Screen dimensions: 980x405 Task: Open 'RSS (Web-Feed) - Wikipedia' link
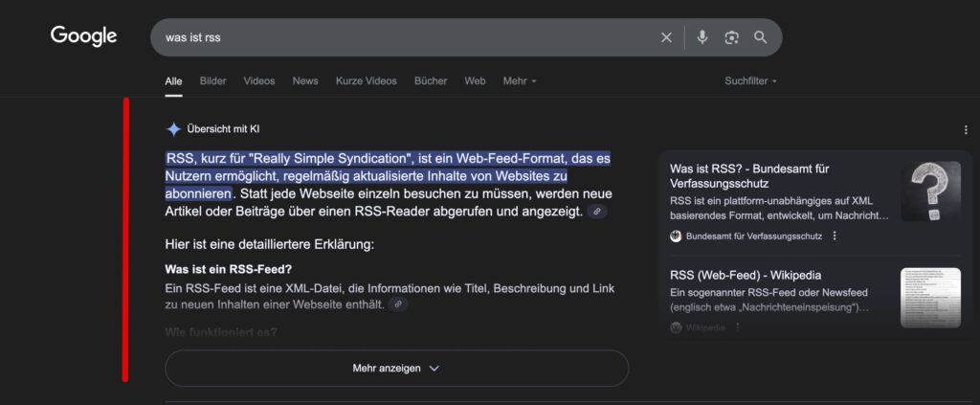point(746,276)
